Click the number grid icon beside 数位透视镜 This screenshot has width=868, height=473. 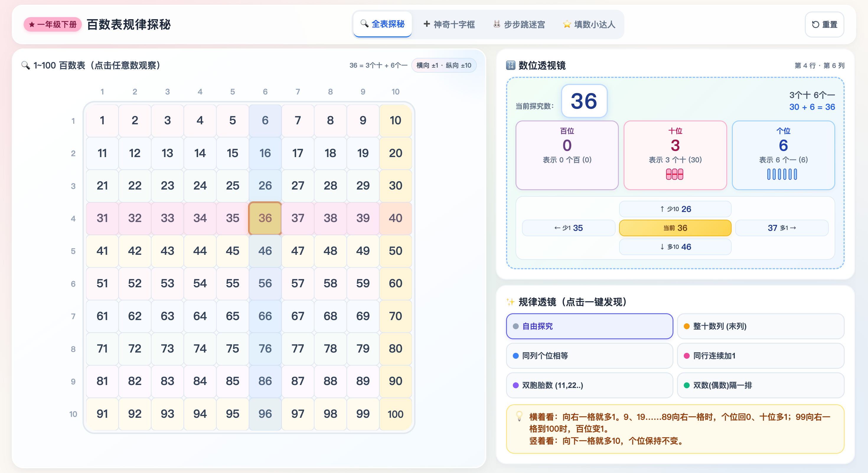point(510,65)
